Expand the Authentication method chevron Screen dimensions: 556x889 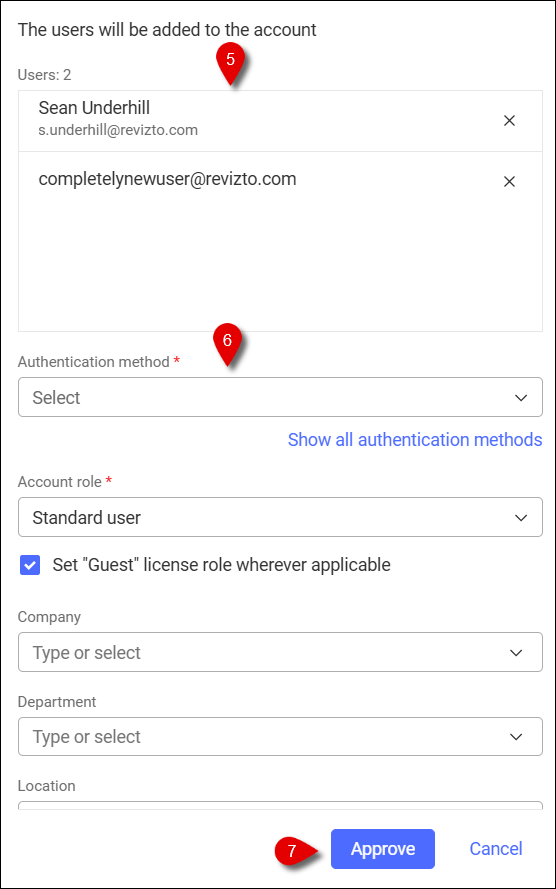521,397
